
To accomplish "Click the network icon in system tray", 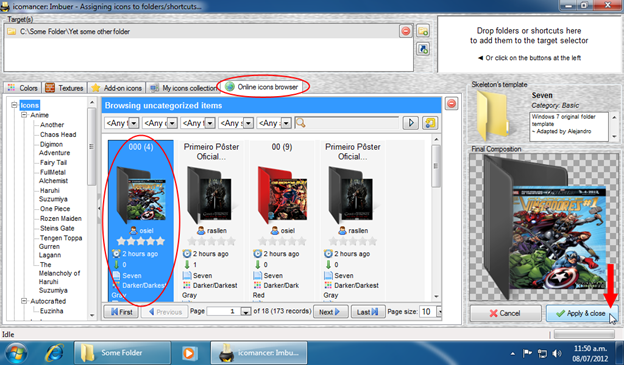I will click(x=542, y=353).
